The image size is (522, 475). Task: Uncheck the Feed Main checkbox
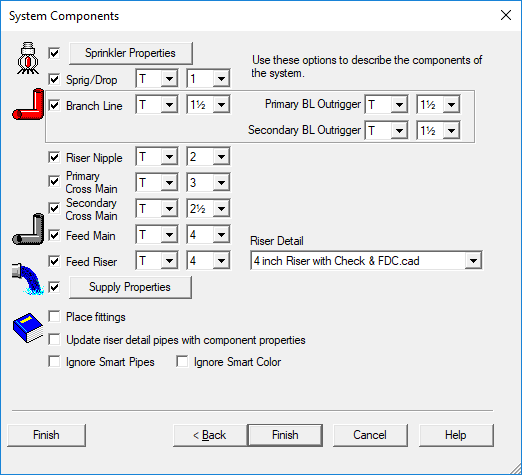point(54,235)
